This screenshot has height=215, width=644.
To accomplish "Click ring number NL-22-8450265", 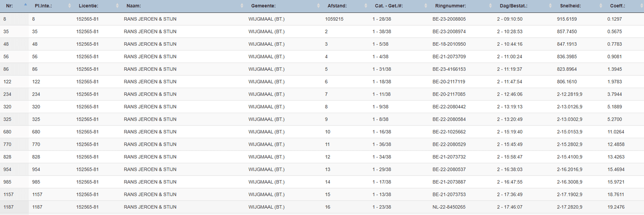I will pos(449,207).
